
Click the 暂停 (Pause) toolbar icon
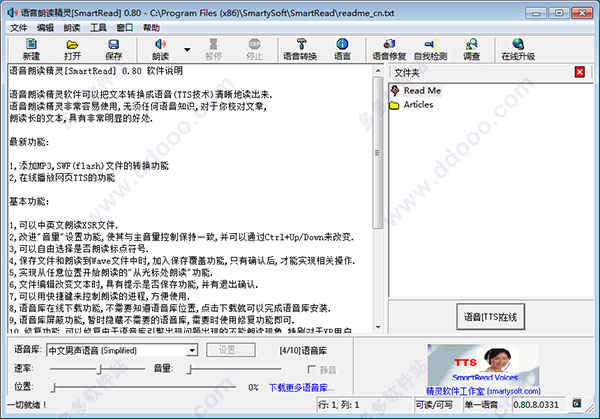(x=213, y=49)
